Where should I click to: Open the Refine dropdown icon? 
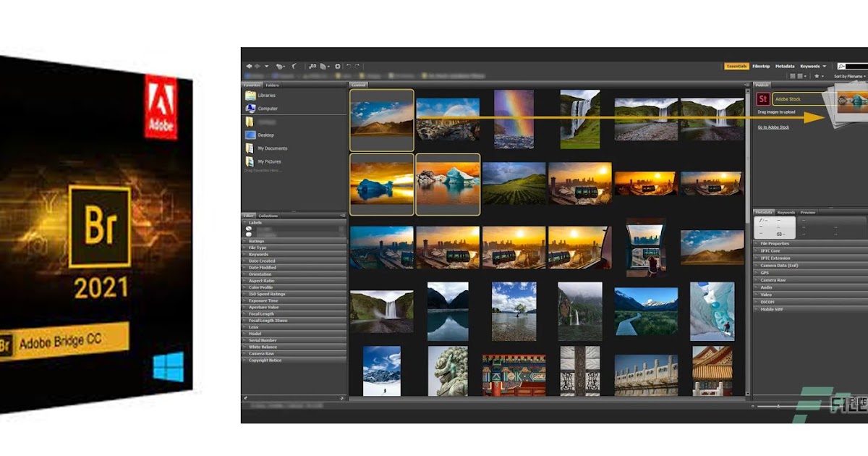pyautogui.click(x=324, y=66)
